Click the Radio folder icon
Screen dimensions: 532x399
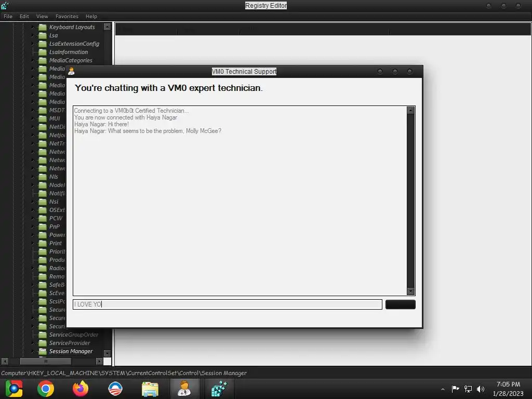point(43,268)
